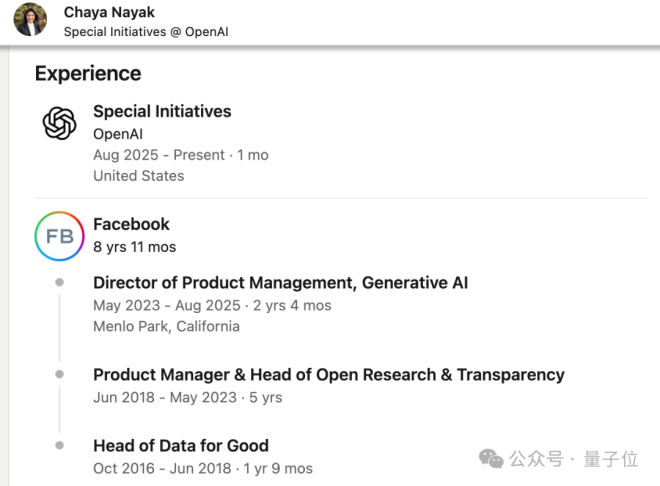This screenshot has width=660, height=486.
Task: Select Director of Product Management, Generative AI
Action: pyautogui.click(x=280, y=283)
